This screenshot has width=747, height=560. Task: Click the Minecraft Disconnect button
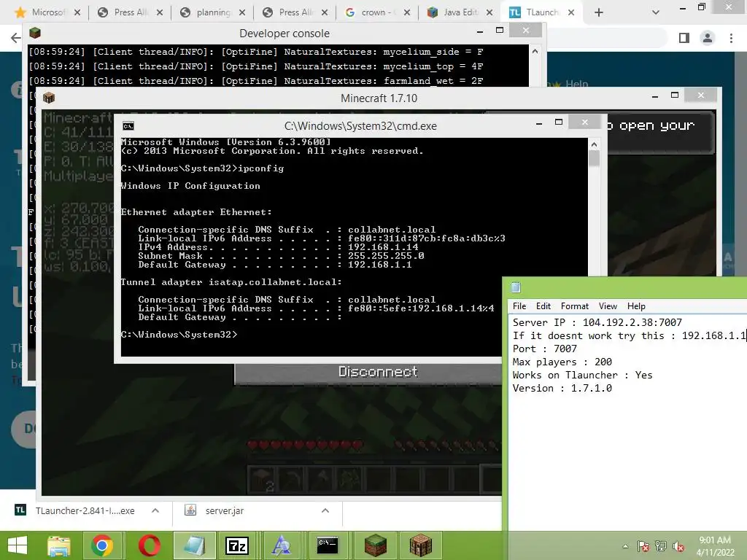click(x=377, y=372)
